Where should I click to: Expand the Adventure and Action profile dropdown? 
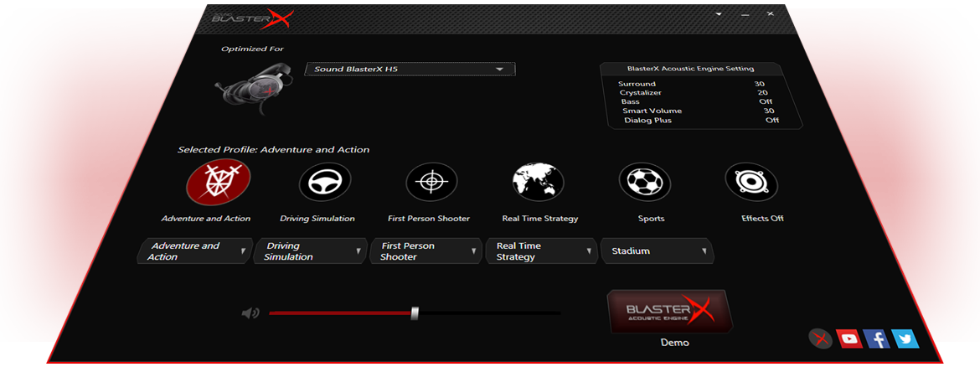point(194,251)
